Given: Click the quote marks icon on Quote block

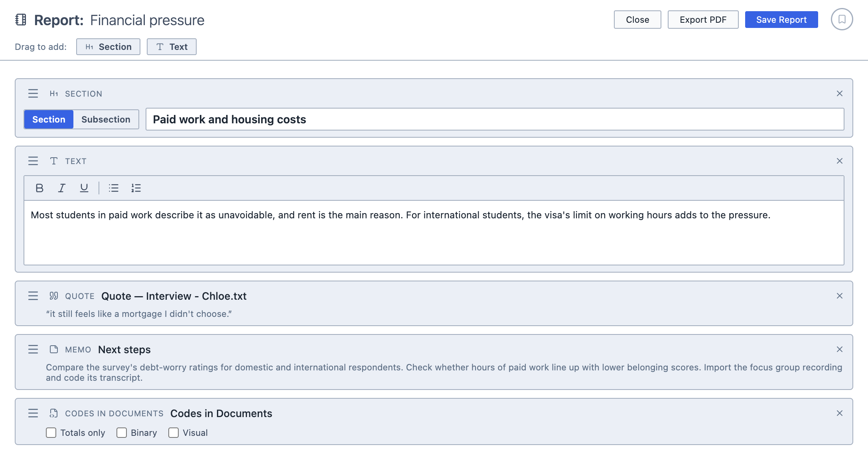Looking at the screenshot, I should click(54, 296).
